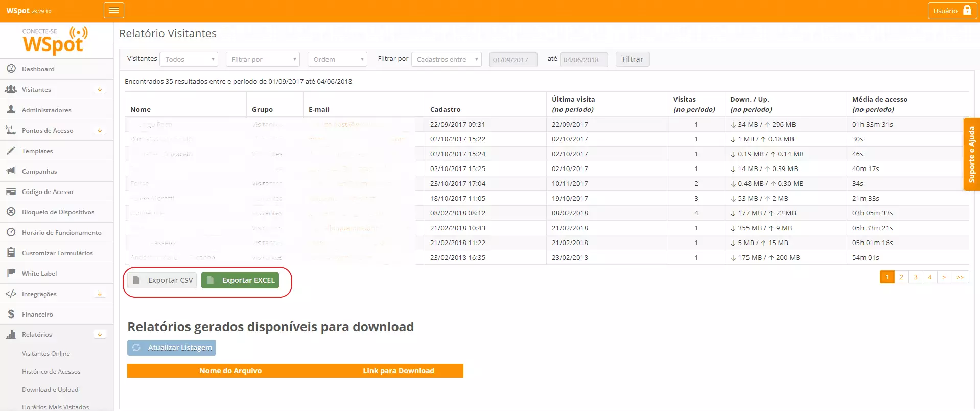Open the Usuário account lock button

[952, 11]
